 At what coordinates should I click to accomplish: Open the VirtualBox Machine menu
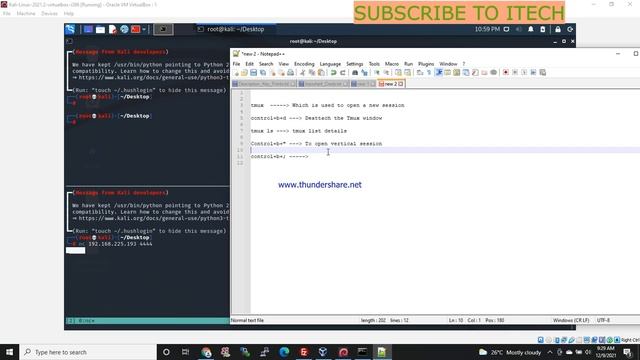(x=26, y=13)
